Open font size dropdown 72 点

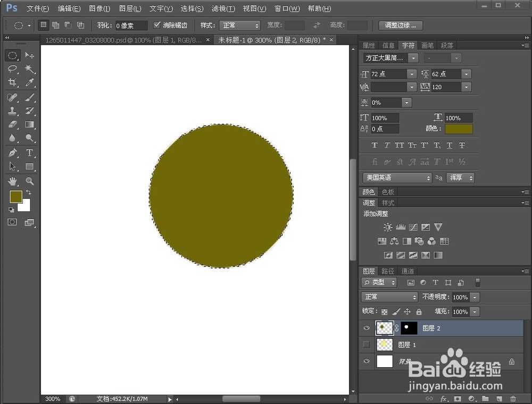pyautogui.click(x=412, y=74)
